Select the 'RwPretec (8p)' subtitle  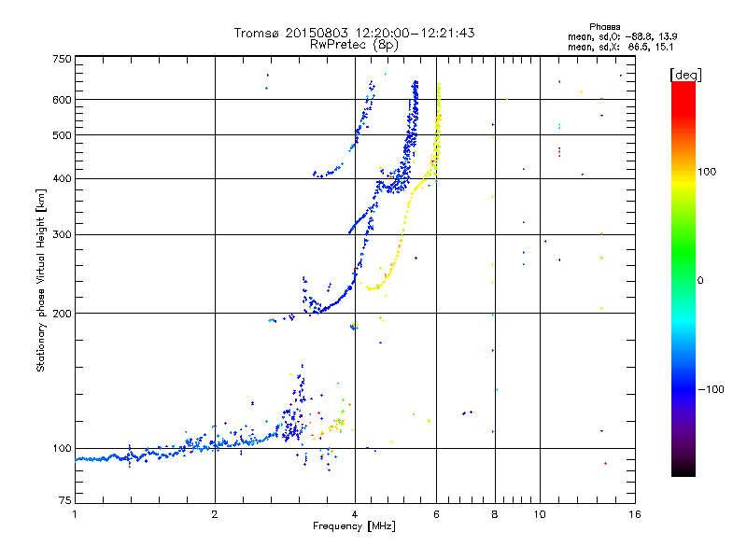tap(354, 45)
